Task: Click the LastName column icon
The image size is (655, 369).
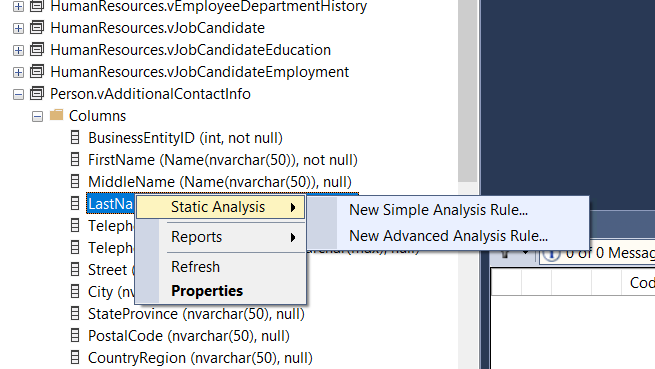Action: point(75,204)
